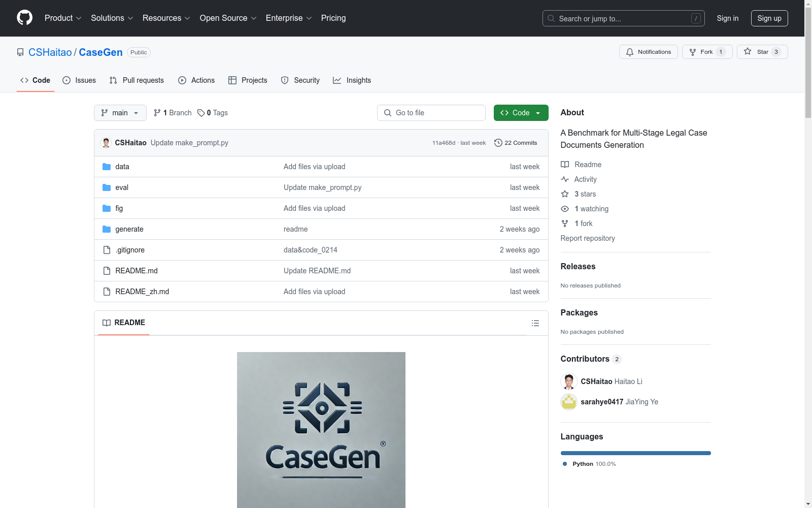The width and height of the screenshot is (812, 508).
Task: Open the CSHaitao owner link
Action: (50, 52)
